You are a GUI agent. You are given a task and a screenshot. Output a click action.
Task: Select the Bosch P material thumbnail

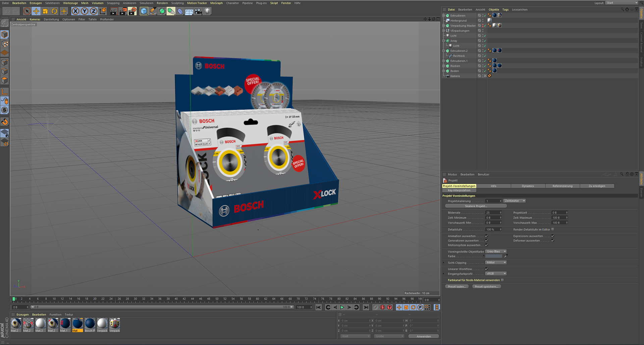(x=90, y=325)
